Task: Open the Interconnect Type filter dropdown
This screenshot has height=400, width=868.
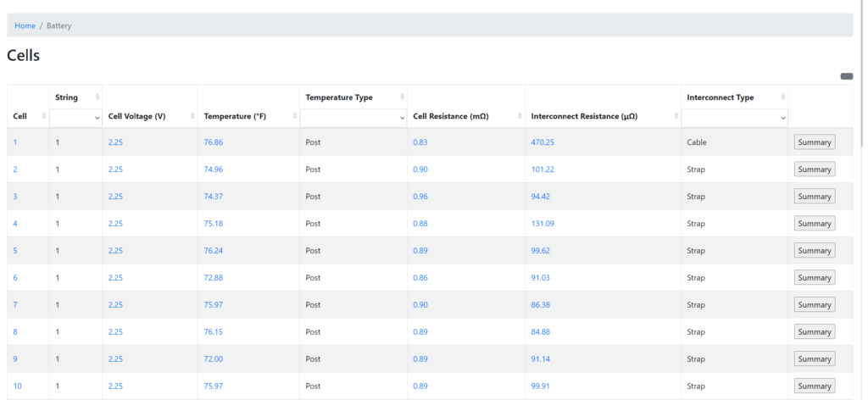Action: click(735, 117)
